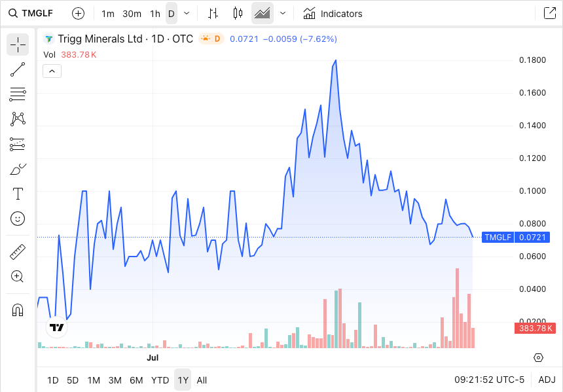Image resolution: width=563 pixels, height=392 pixels.
Task: Select the 3M time range
Action: (x=115, y=380)
